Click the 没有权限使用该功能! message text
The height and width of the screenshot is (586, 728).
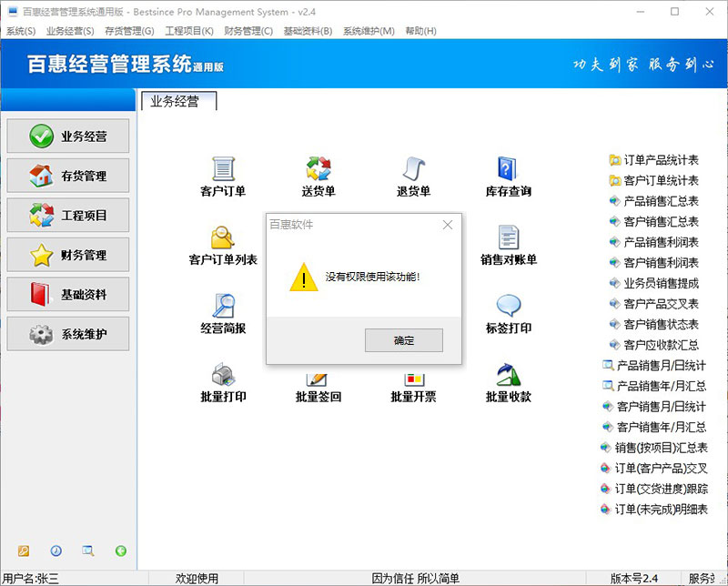point(372,277)
